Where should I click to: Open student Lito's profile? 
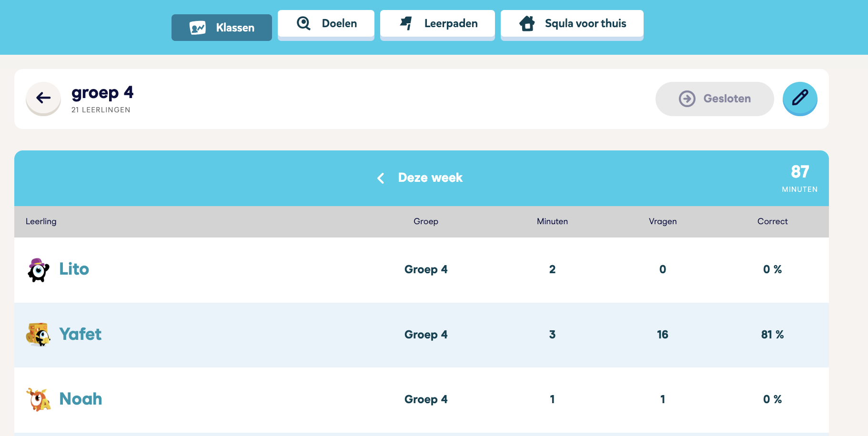74,269
